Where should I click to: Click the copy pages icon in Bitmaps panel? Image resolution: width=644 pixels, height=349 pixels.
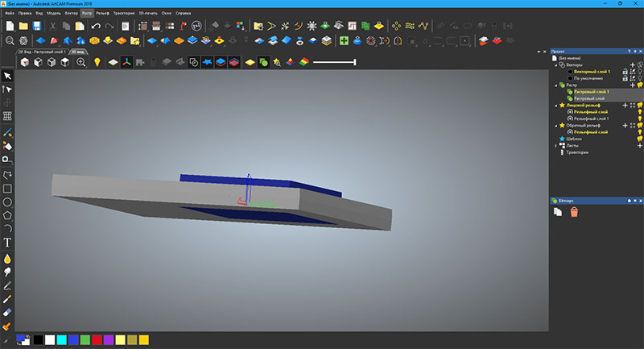558,212
